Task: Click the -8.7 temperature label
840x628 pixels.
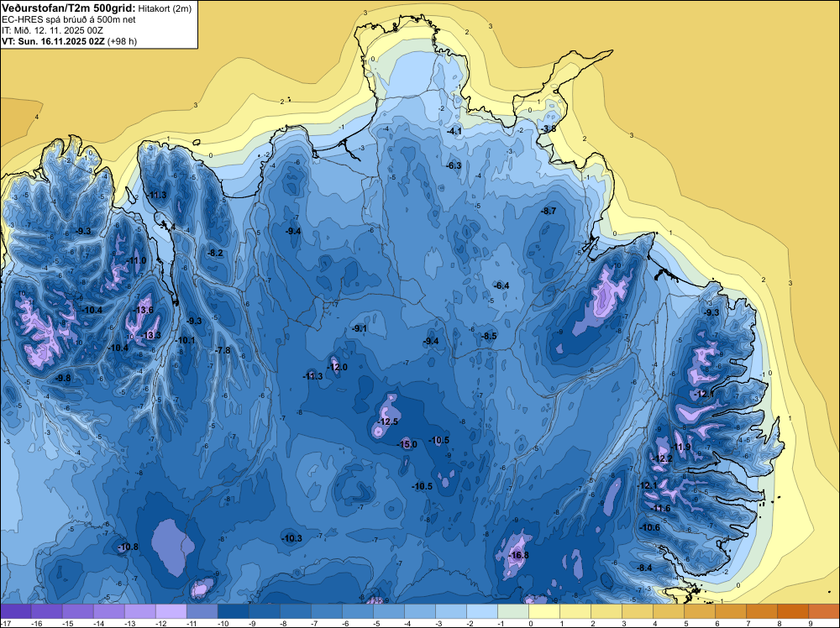Action: (x=549, y=211)
